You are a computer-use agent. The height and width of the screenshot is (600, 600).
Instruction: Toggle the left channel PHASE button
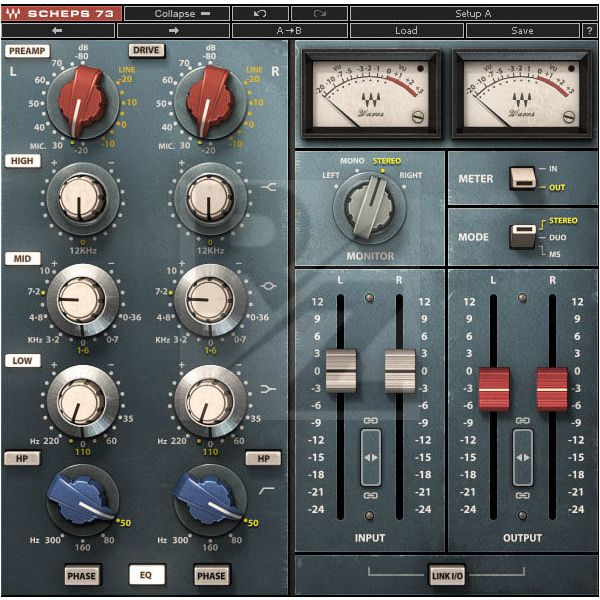coord(82,576)
